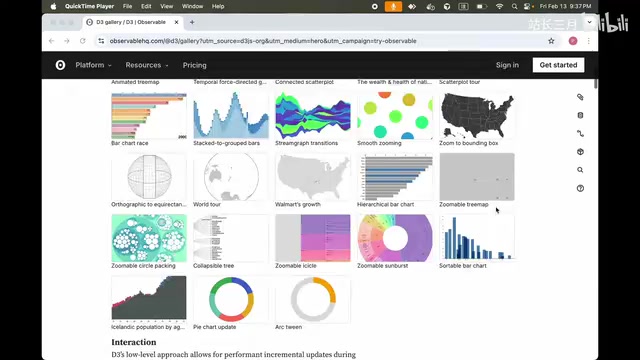Open the Pricing page

(195, 65)
